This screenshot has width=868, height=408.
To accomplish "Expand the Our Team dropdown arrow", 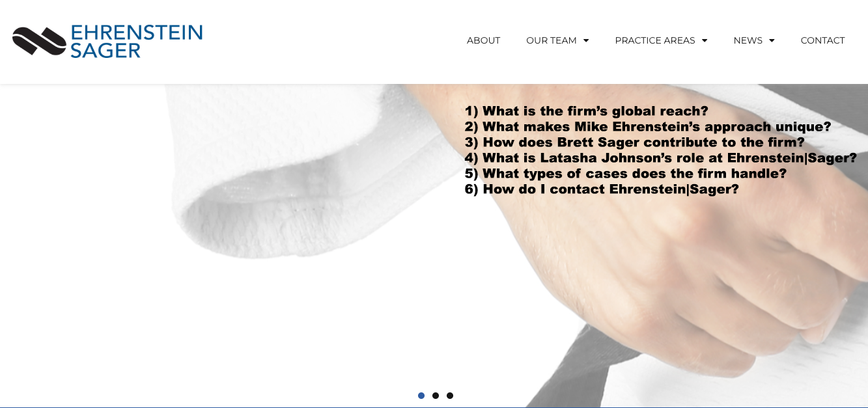I will 586,40.
